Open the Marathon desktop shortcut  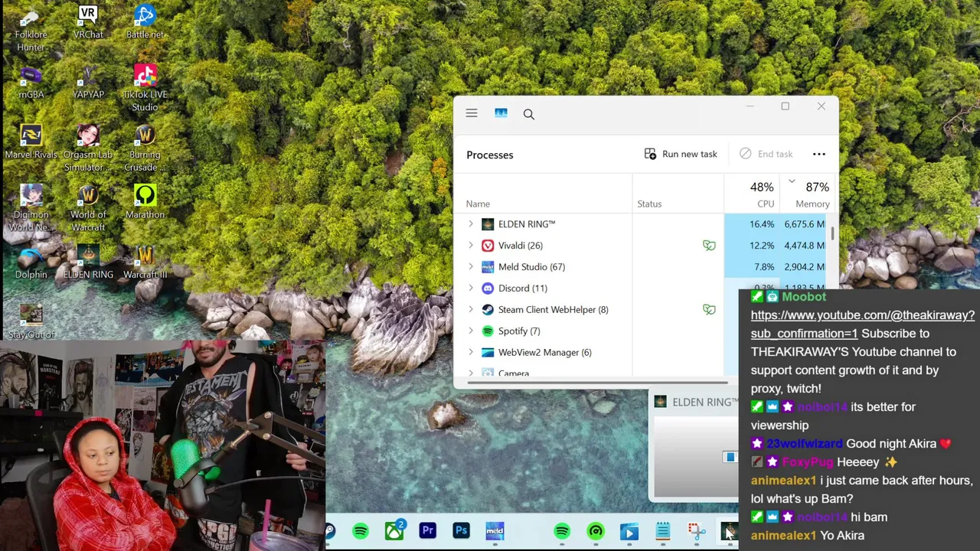(x=145, y=202)
